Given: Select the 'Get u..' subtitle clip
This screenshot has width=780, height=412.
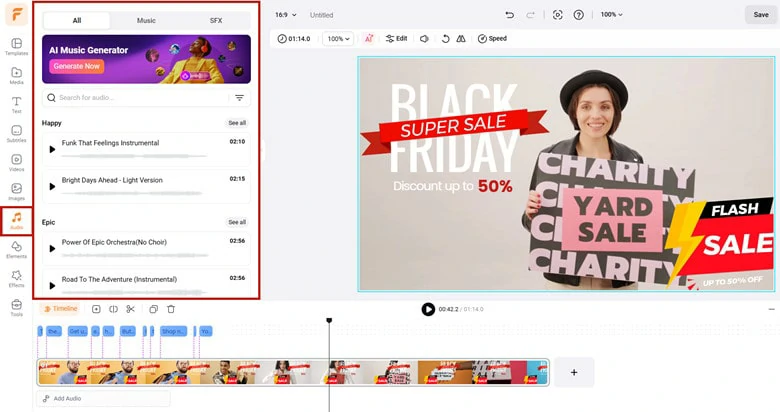Looking at the screenshot, I should (78, 331).
